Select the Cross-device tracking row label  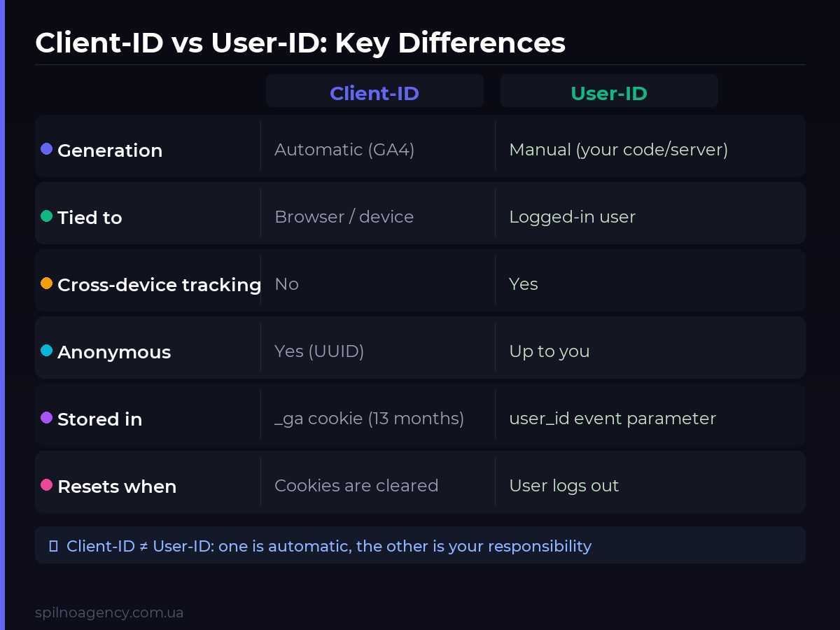[159, 285]
